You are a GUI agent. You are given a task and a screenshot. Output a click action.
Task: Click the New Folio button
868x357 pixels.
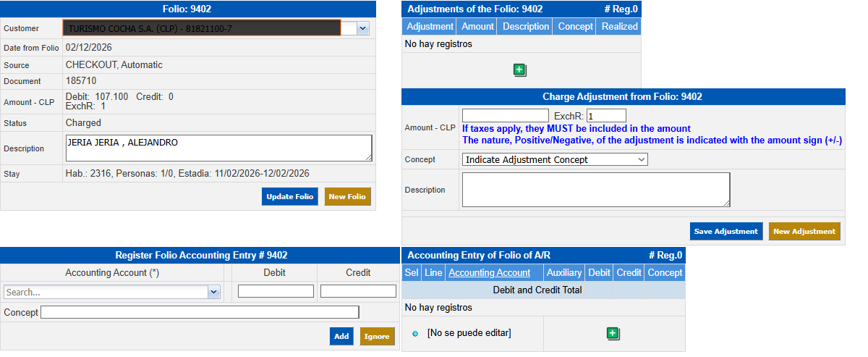347,196
